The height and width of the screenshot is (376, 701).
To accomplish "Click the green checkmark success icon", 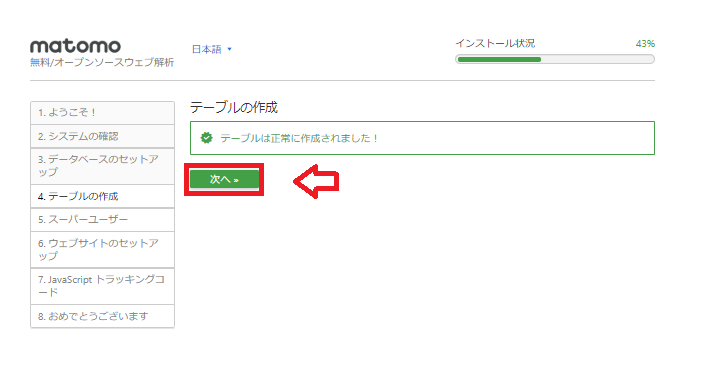I will tap(207, 138).
